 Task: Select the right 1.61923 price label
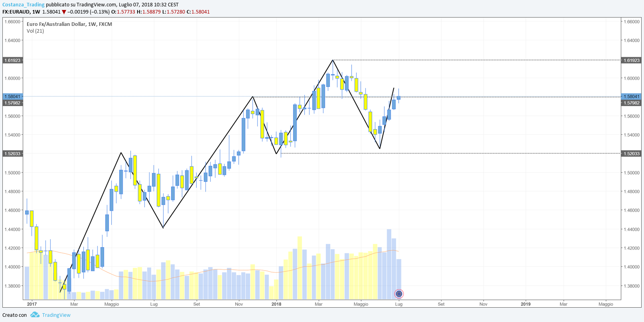click(631, 61)
